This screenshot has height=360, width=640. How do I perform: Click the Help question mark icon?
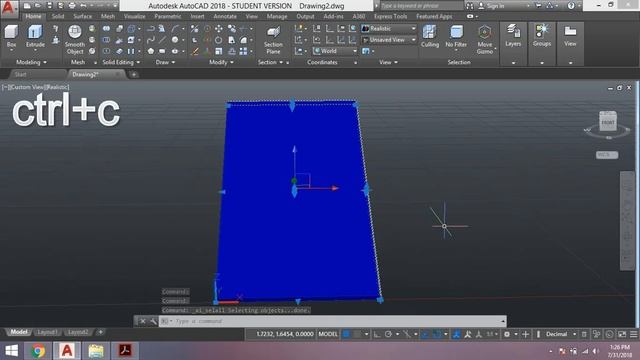[x=571, y=6]
